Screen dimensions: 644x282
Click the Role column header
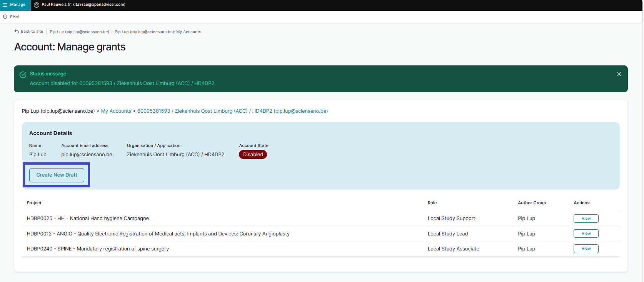[x=432, y=203]
